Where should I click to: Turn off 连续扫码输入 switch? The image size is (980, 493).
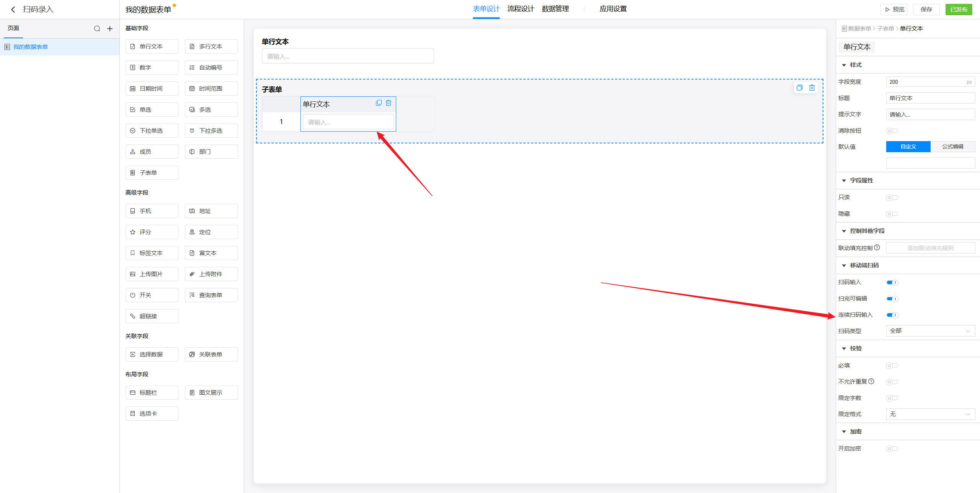[x=892, y=315]
